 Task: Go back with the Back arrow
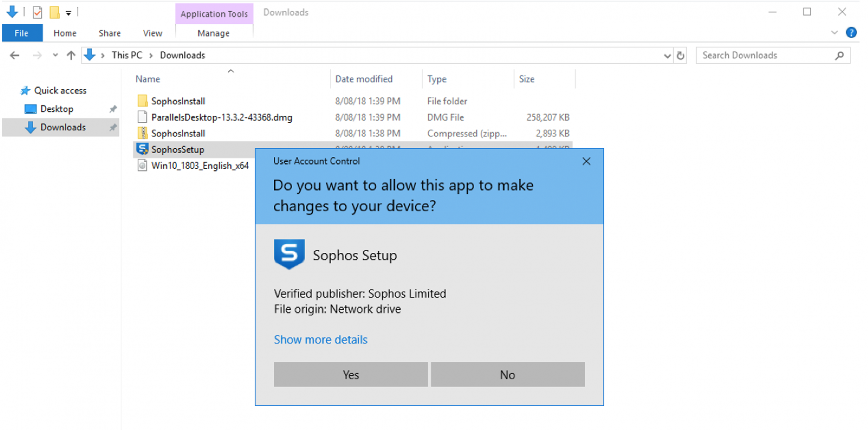15,55
